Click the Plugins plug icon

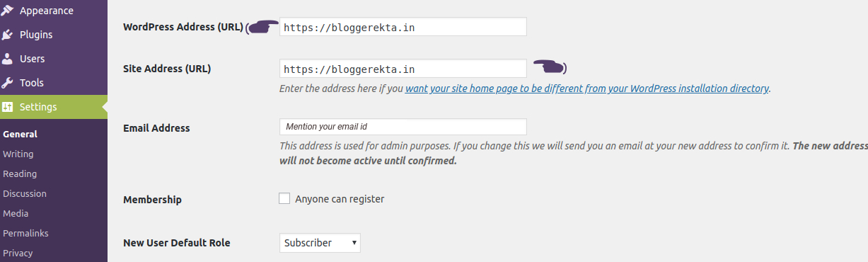click(7, 35)
